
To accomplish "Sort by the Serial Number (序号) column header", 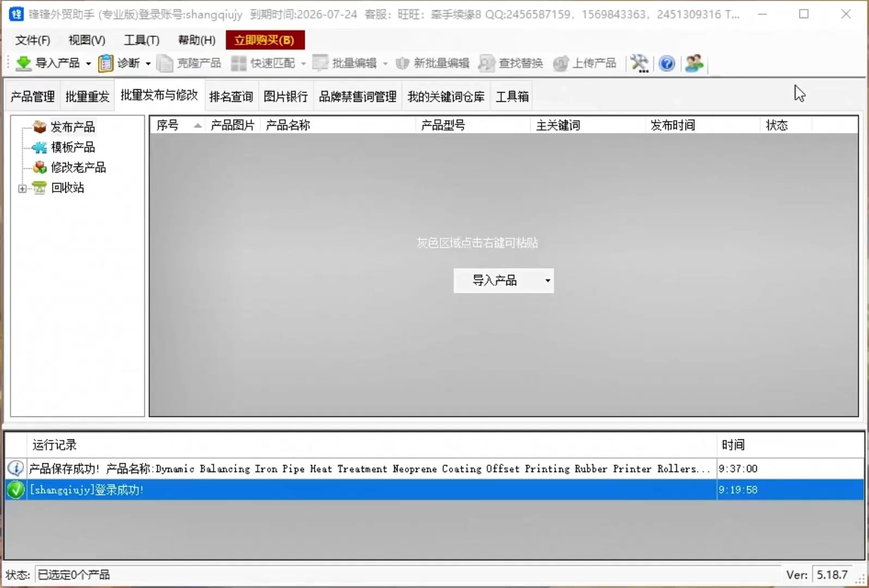I will click(178, 125).
